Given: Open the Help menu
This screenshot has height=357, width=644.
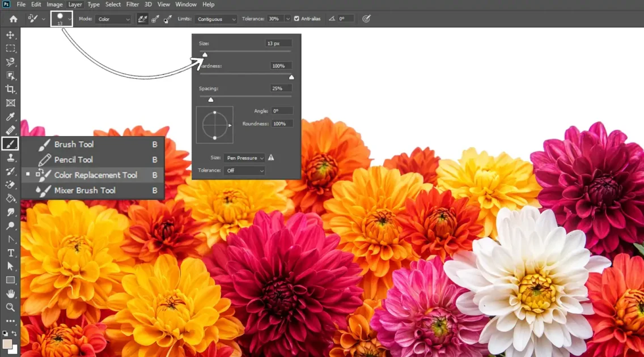Looking at the screenshot, I should point(208,5).
